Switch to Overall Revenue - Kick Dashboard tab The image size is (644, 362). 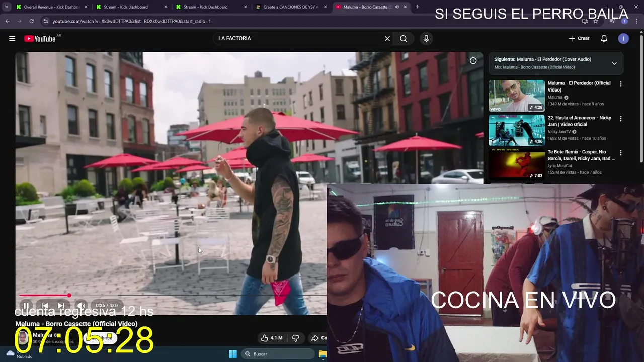[x=51, y=7]
